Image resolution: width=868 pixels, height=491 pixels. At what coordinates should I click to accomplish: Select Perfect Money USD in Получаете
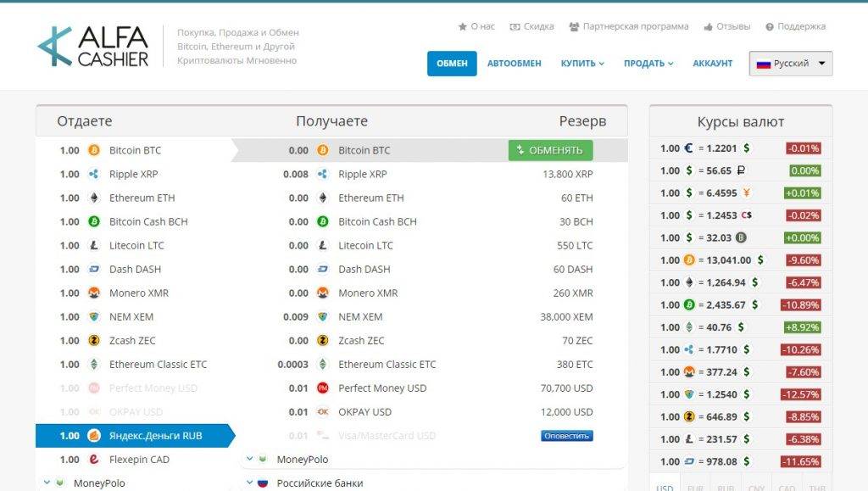coord(435,388)
